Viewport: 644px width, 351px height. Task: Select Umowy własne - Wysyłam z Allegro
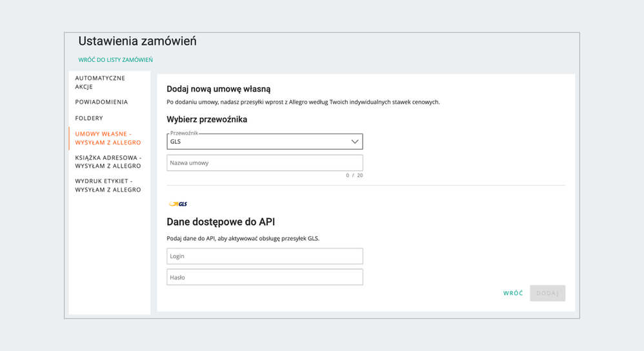point(108,138)
